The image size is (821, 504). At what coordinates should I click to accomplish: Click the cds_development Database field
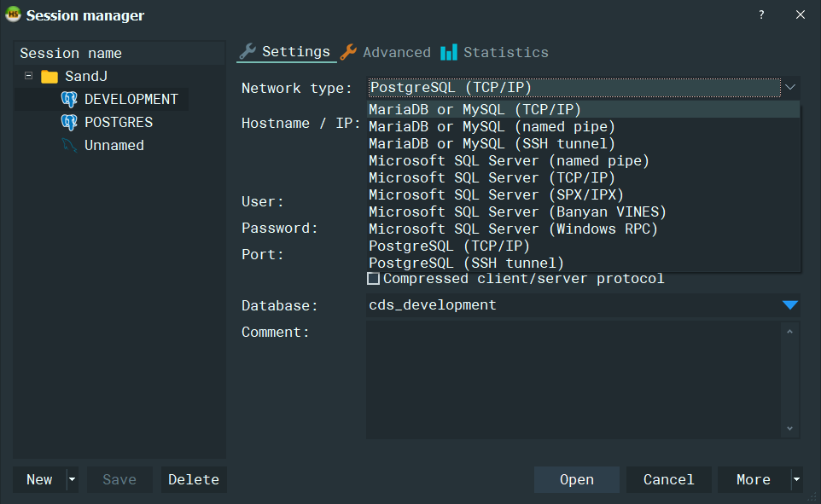pyautogui.click(x=574, y=305)
